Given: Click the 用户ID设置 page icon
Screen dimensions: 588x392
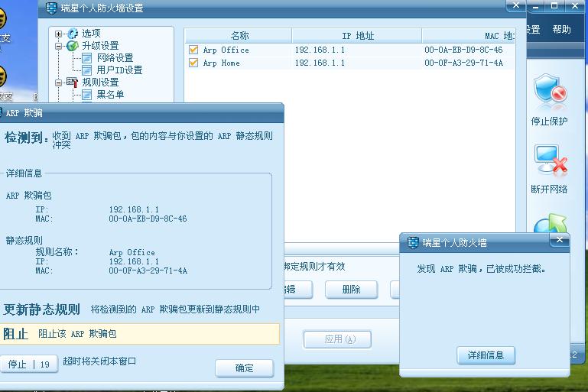Looking at the screenshot, I should [x=86, y=70].
